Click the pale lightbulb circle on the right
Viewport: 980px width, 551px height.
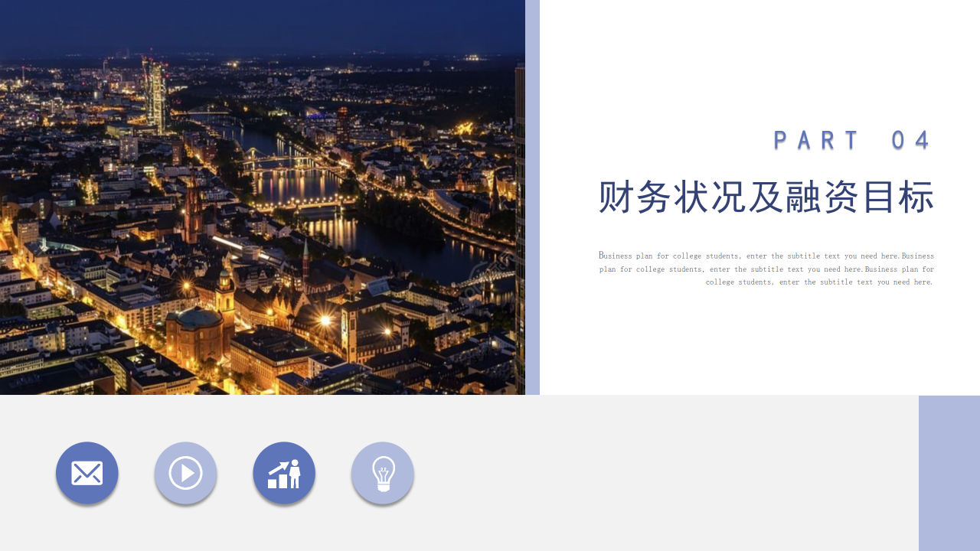coord(383,473)
